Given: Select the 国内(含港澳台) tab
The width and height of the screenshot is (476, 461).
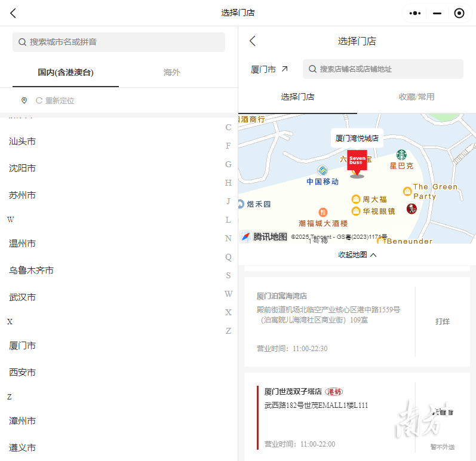Looking at the screenshot, I should pyautogui.click(x=66, y=72).
